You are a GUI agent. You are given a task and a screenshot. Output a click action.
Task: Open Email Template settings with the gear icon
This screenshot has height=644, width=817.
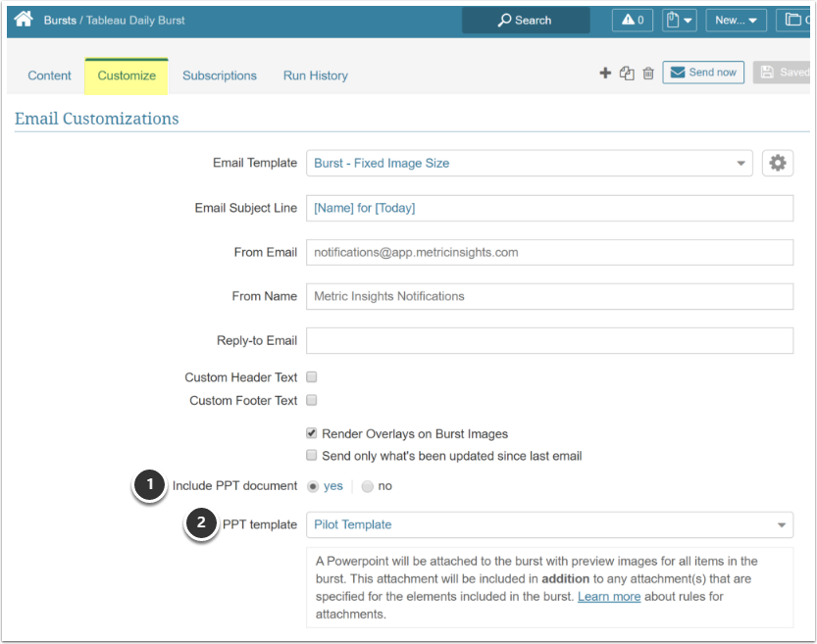pyautogui.click(x=778, y=163)
